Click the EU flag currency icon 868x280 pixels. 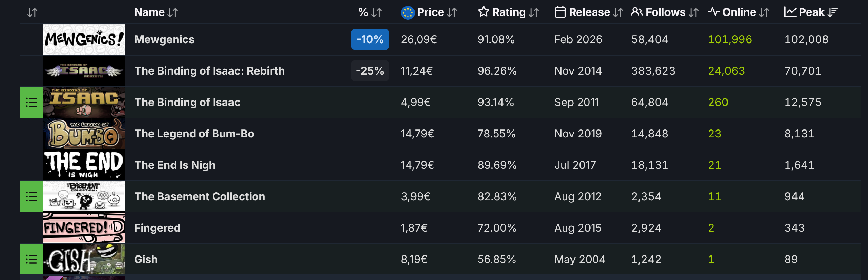[x=408, y=13]
